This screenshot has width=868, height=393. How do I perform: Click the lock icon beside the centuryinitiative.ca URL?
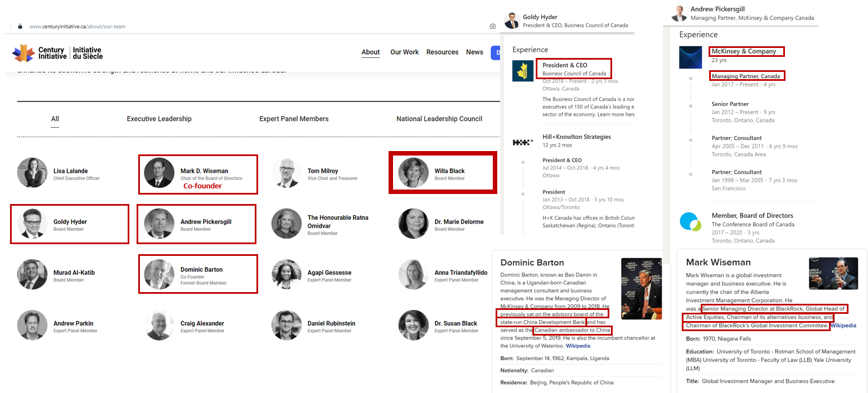[x=20, y=26]
